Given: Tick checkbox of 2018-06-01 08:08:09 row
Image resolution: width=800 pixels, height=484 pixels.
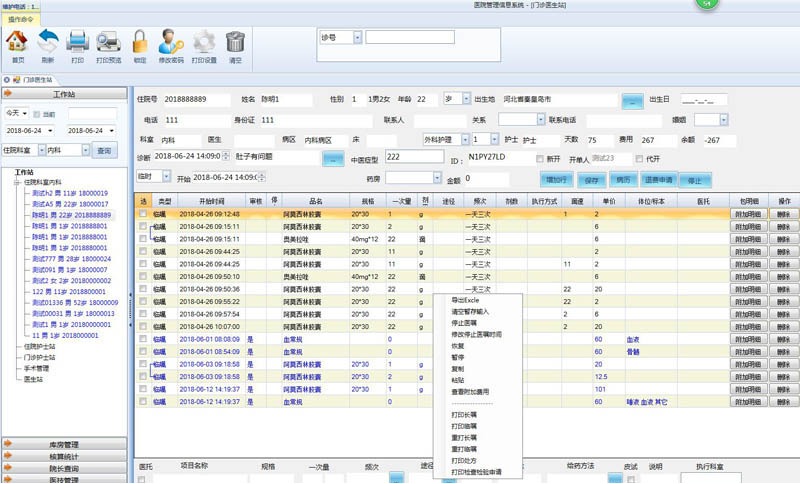Looking at the screenshot, I should click(x=143, y=339).
